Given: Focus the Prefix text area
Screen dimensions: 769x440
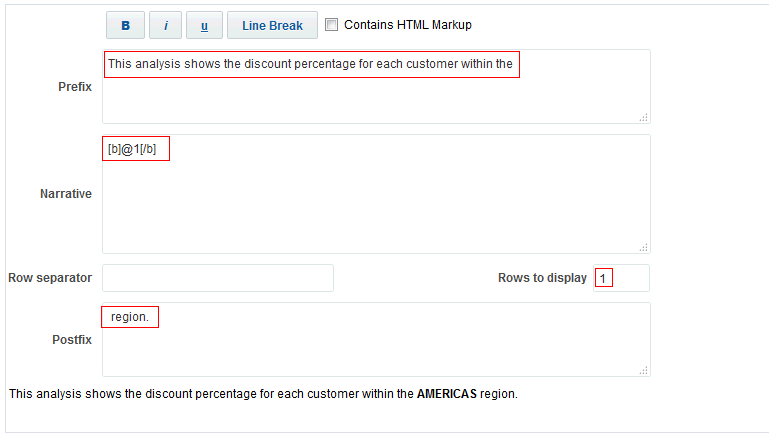Looking at the screenshot, I should [376, 97].
